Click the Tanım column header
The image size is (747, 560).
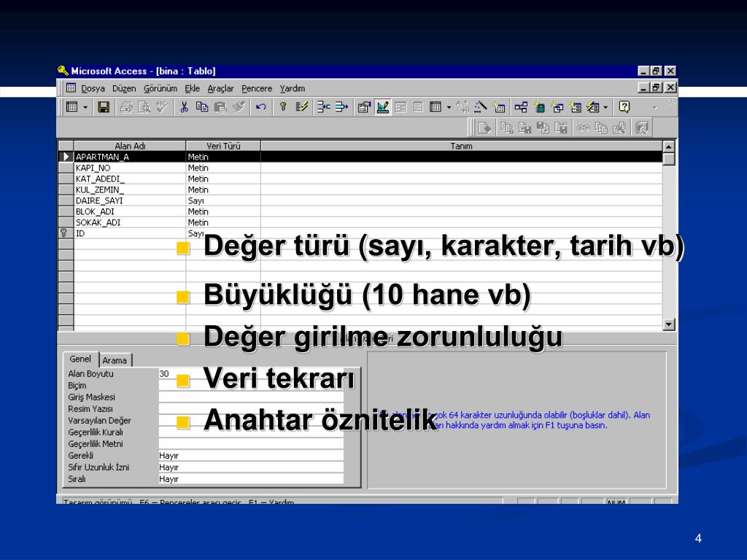tap(461, 146)
